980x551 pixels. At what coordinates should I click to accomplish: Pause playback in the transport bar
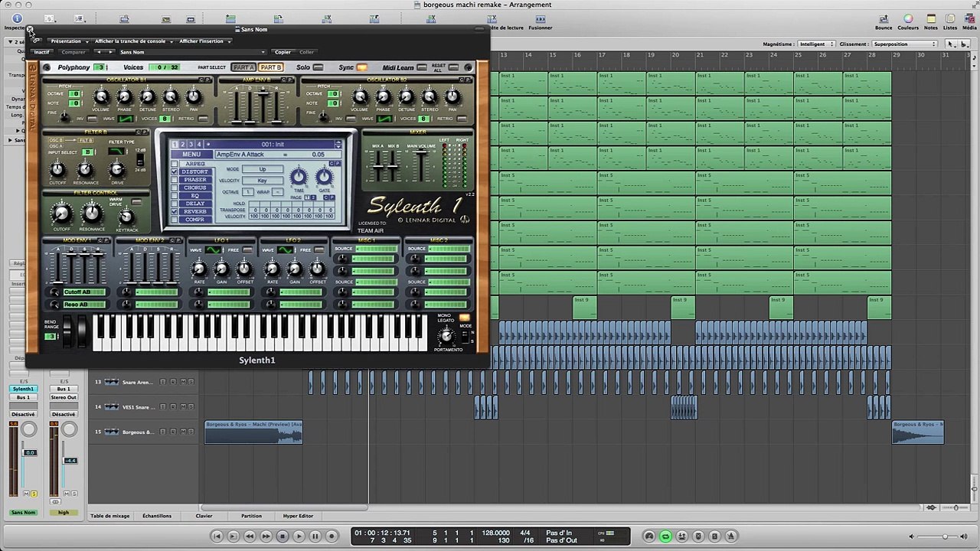(315, 536)
